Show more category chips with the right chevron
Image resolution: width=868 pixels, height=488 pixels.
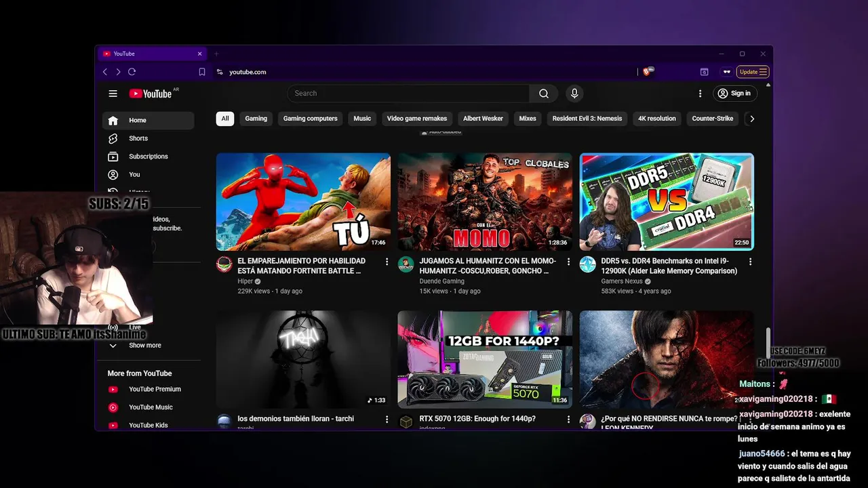click(x=751, y=119)
